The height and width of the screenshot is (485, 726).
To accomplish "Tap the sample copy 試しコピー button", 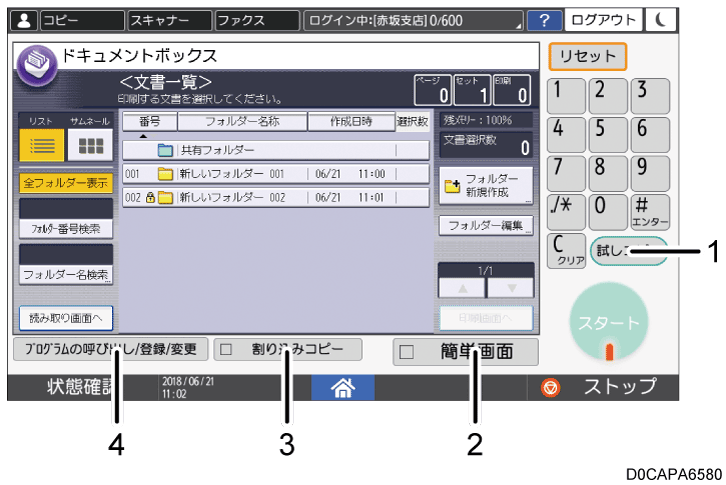I will click(629, 251).
